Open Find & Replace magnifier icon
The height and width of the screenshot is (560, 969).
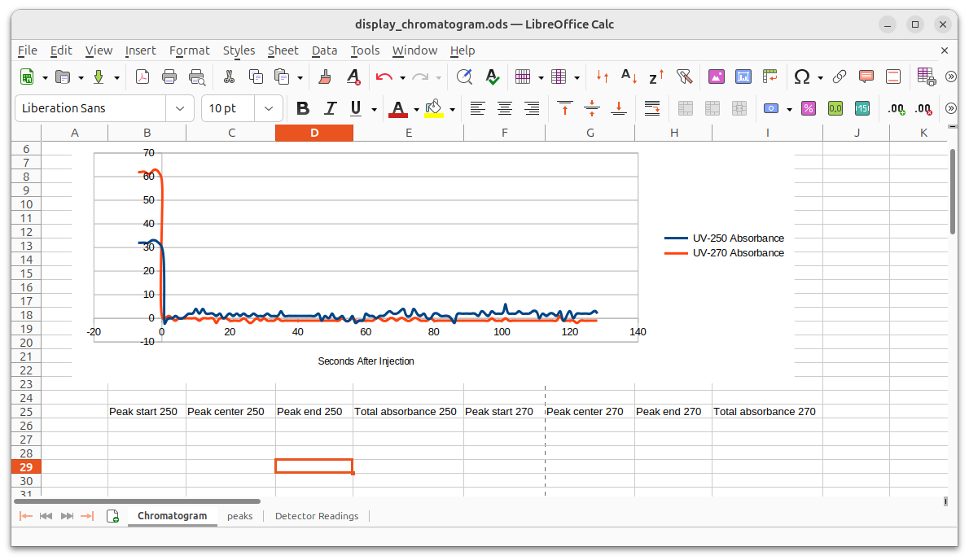coord(464,77)
